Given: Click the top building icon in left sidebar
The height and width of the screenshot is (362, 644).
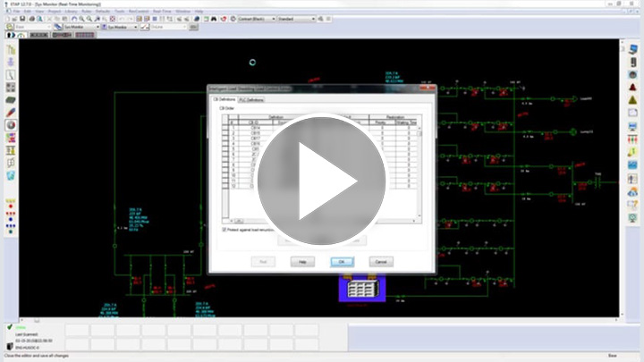Looking at the screenshot, I should pyautogui.click(x=11, y=50).
